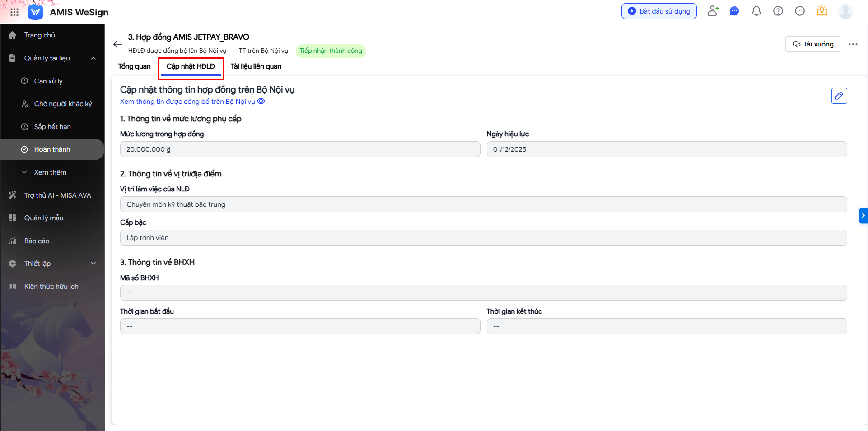Open the chat messages icon
868x431 pixels.
(734, 11)
